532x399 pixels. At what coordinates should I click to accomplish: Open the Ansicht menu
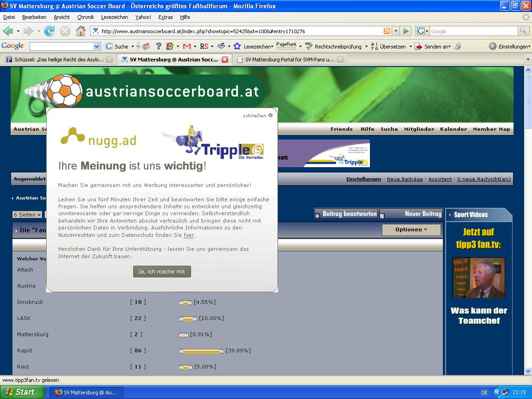62,17
